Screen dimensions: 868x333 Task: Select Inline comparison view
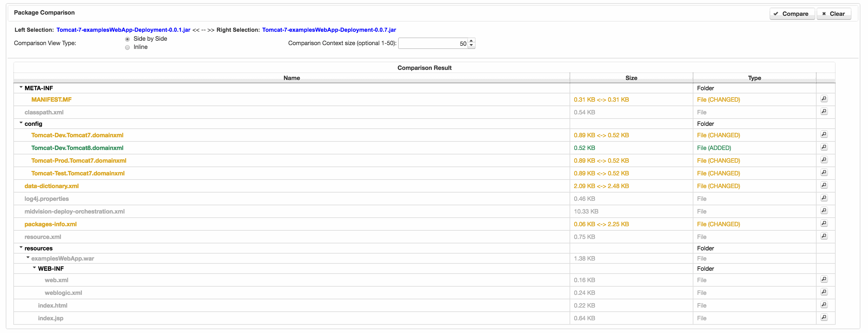tap(127, 48)
